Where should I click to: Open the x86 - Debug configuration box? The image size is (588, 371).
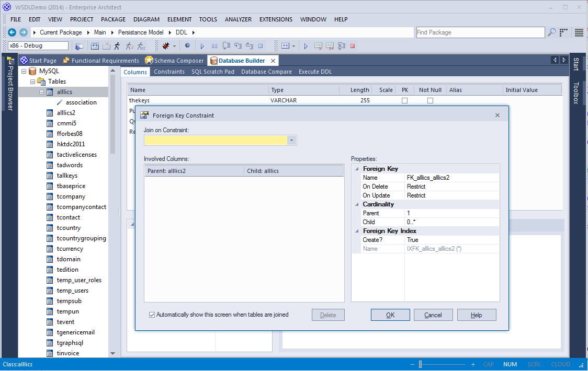click(38, 45)
